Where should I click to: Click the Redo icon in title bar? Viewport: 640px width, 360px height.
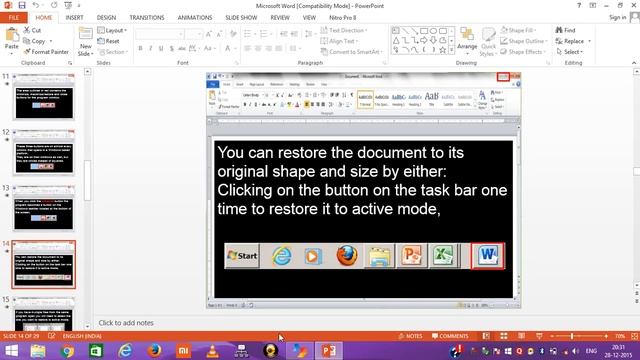pos(54,6)
